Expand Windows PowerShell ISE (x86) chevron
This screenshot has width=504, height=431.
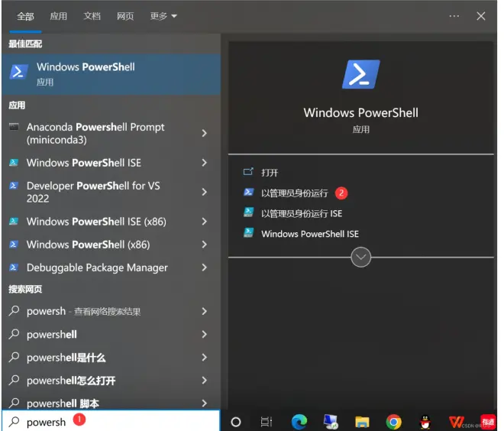pos(204,222)
